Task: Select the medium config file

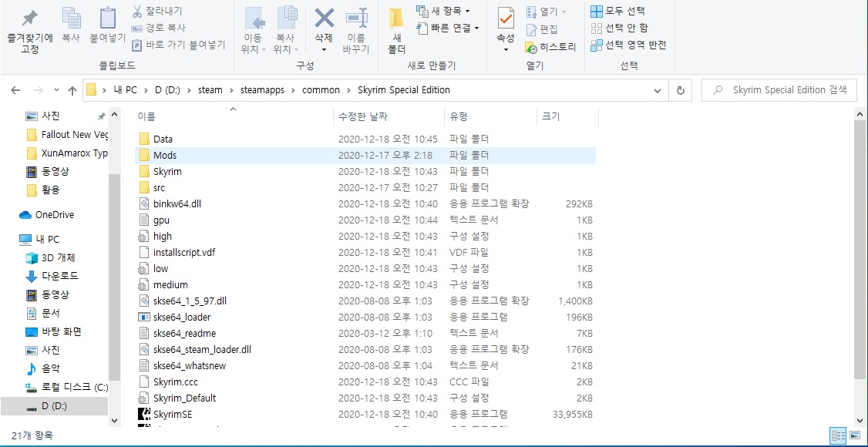Action: click(x=365, y=285)
